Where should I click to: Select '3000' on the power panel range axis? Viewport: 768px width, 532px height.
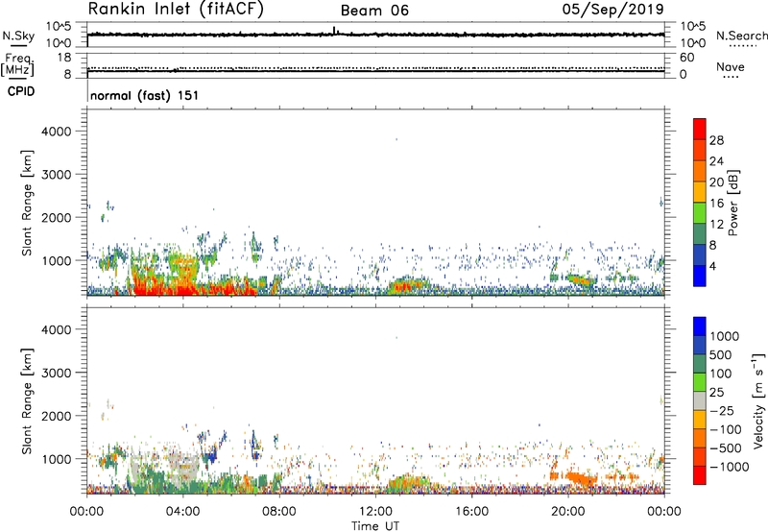tap(57, 175)
